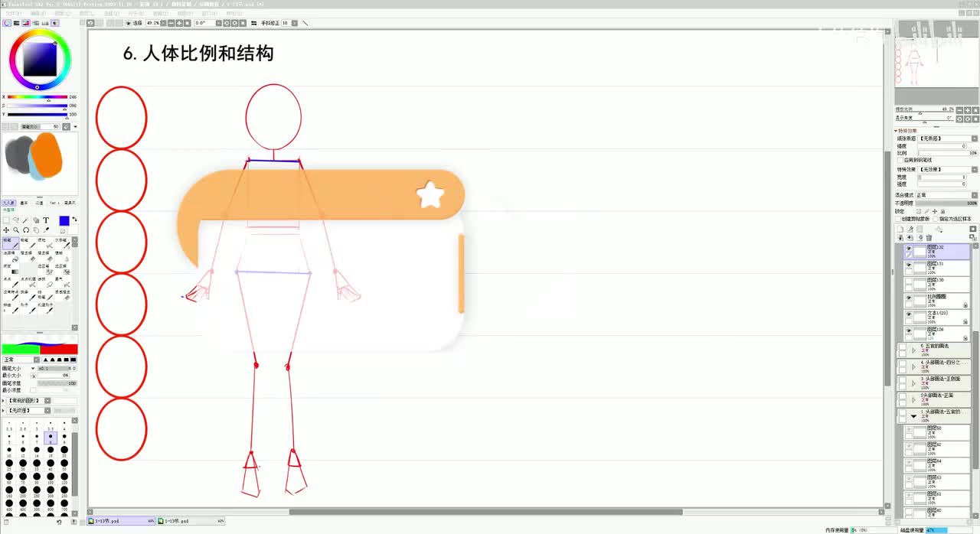Select the Text tool
The height and width of the screenshot is (534, 980).
[46, 220]
